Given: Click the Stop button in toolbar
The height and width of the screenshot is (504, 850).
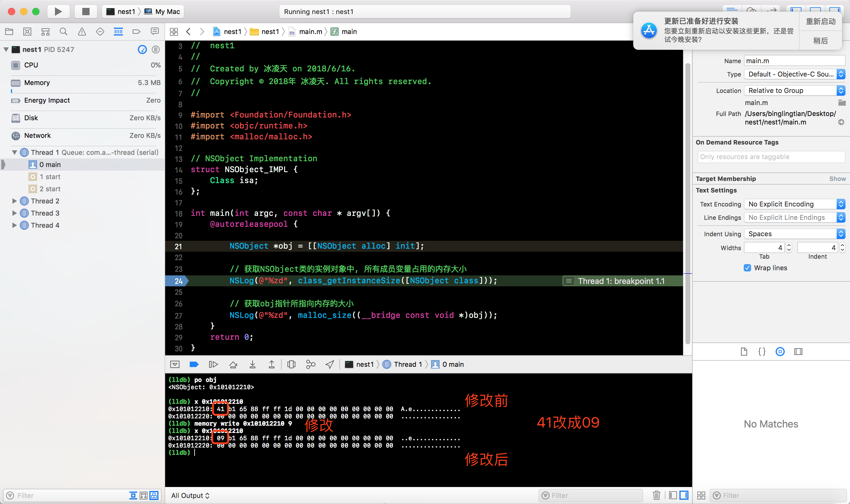Looking at the screenshot, I should [86, 12].
